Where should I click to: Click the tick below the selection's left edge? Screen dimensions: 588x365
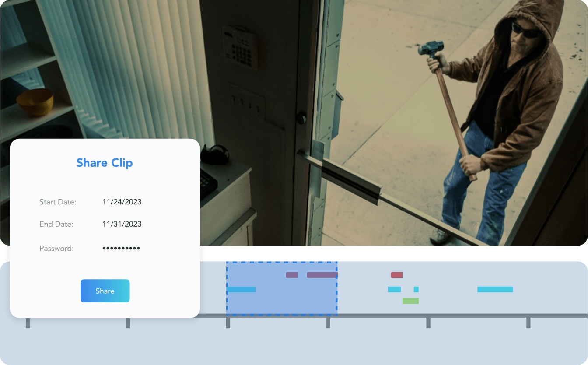[228, 323]
